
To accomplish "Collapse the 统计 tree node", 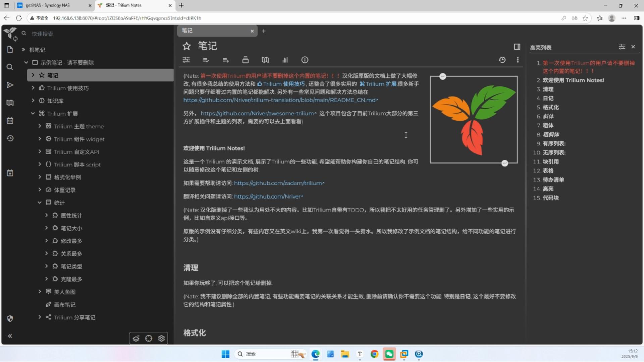I will click(x=40, y=203).
